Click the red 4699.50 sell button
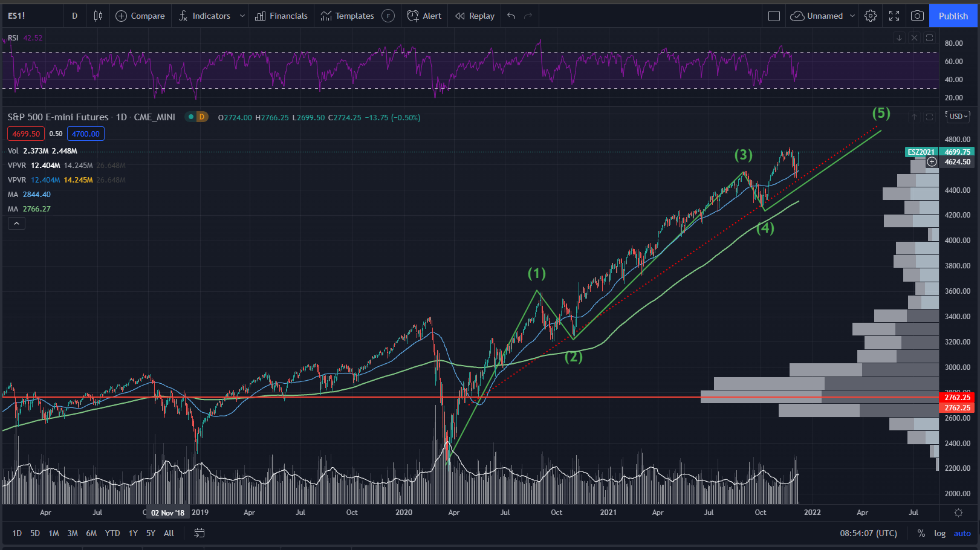The image size is (980, 550). 26,134
